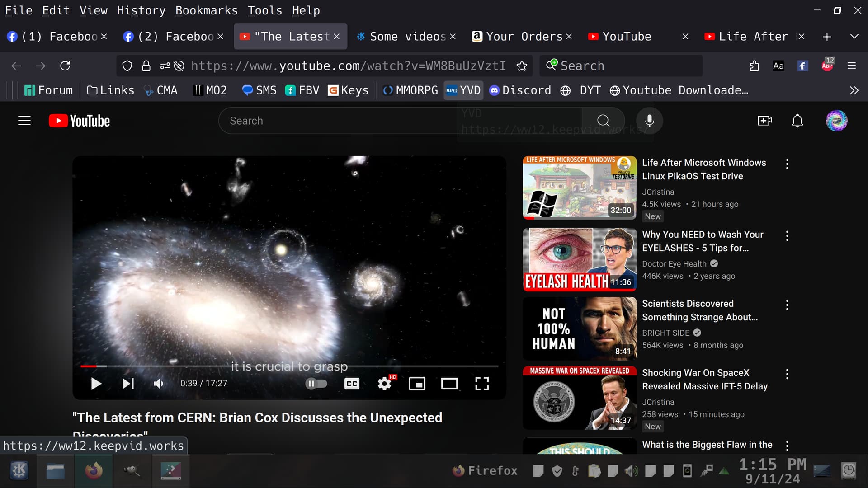Image resolution: width=868 pixels, height=488 pixels.
Task: Open the Facebook extension icon in toolbar
Action: [x=802, y=66]
